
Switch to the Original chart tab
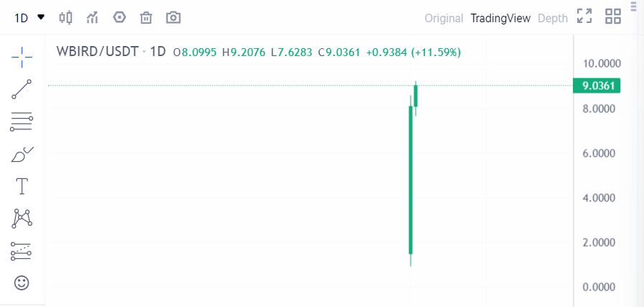pos(444,18)
